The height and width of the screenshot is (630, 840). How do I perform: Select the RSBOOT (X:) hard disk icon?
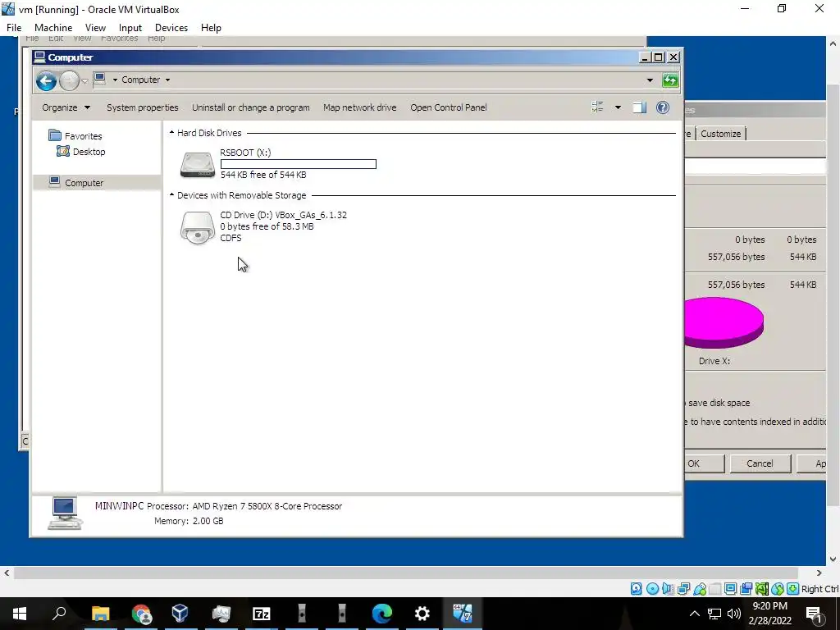click(198, 164)
